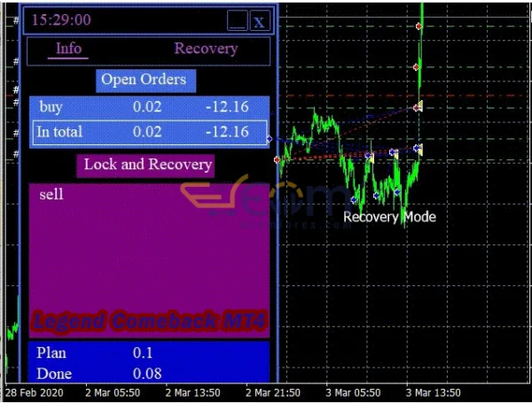This screenshot has height=403, width=532.
Task: Close the panel with the X button
Action: [x=259, y=21]
